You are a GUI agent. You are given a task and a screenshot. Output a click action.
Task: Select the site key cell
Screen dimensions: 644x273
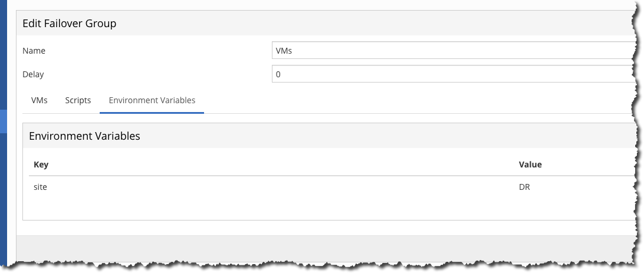pos(40,186)
